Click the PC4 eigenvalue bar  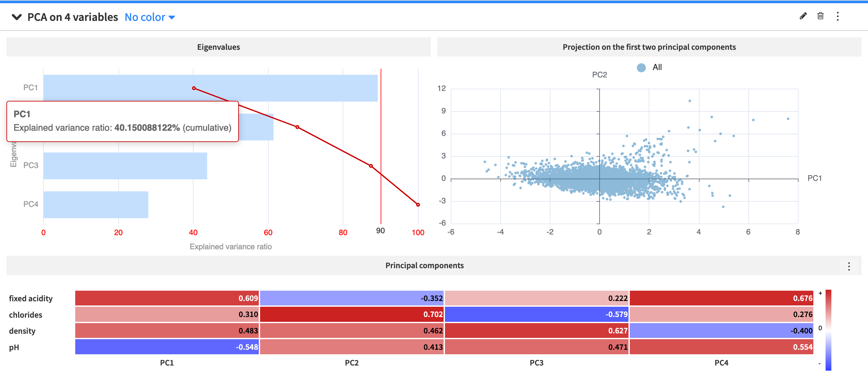click(96, 204)
